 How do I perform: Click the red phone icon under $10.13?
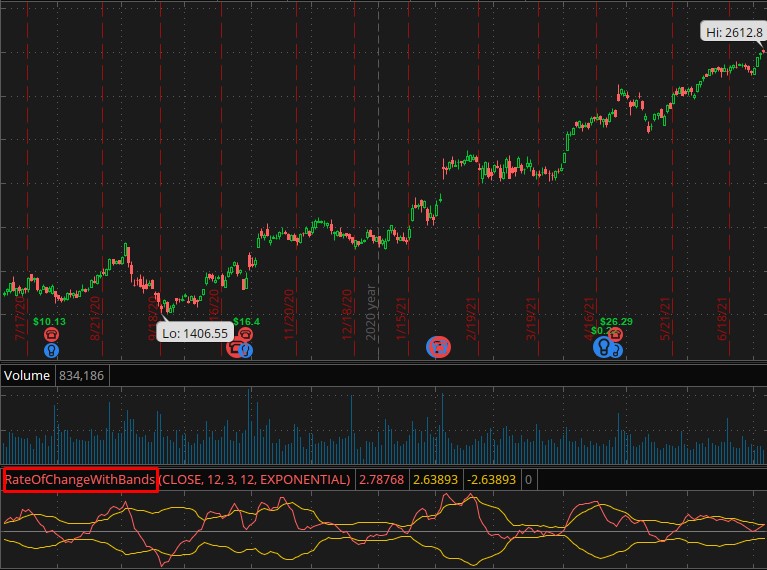point(50,336)
